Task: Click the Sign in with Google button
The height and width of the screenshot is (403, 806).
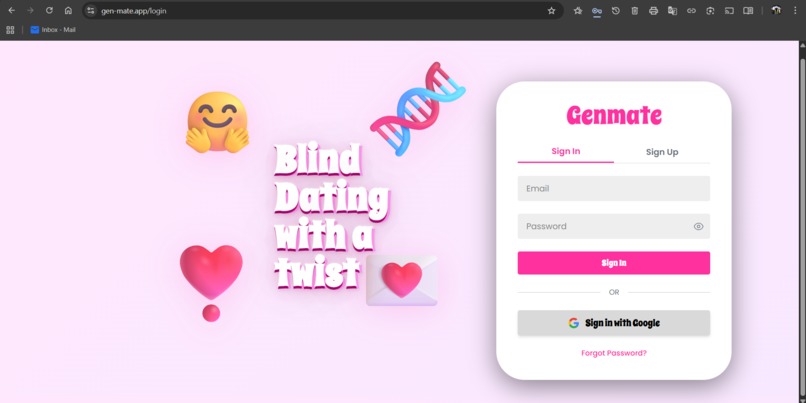Action: 614,323
